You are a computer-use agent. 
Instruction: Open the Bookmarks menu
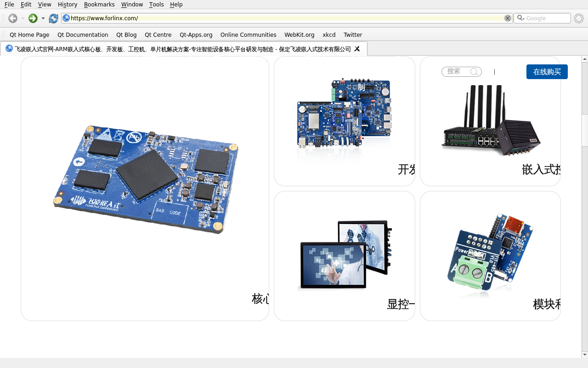click(99, 5)
